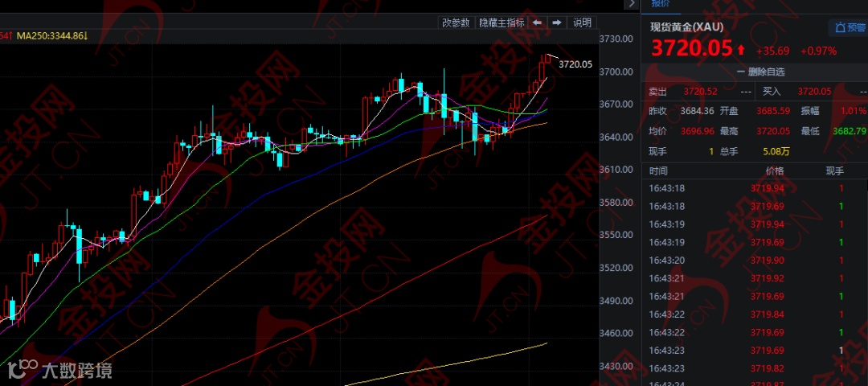Click the 3430.00 price axis label
868x386 pixels.
tap(616, 366)
